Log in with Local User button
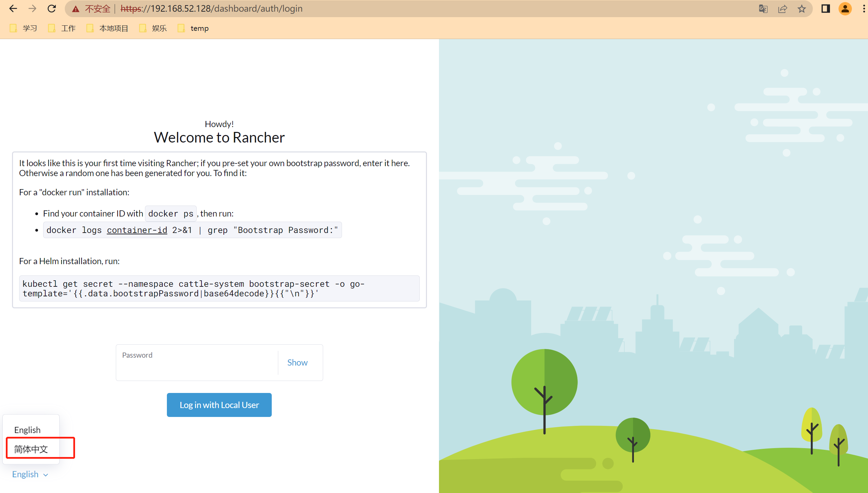 coord(219,405)
